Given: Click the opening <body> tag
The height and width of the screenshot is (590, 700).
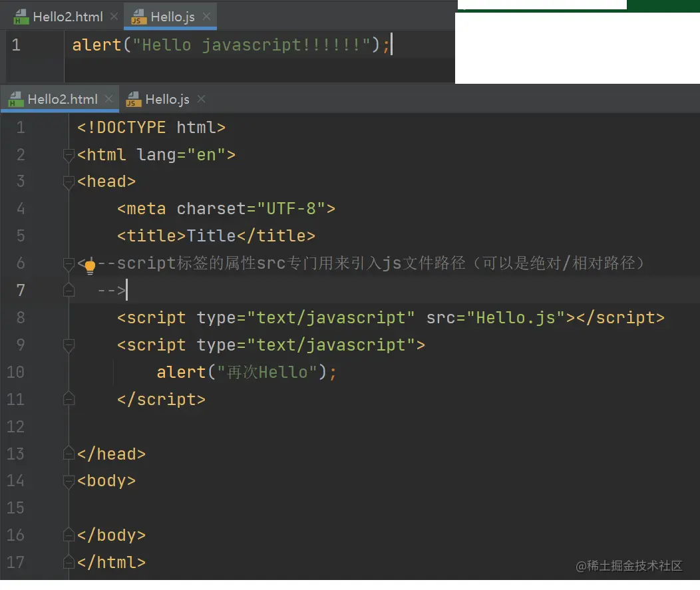Looking at the screenshot, I should [x=106, y=481].
